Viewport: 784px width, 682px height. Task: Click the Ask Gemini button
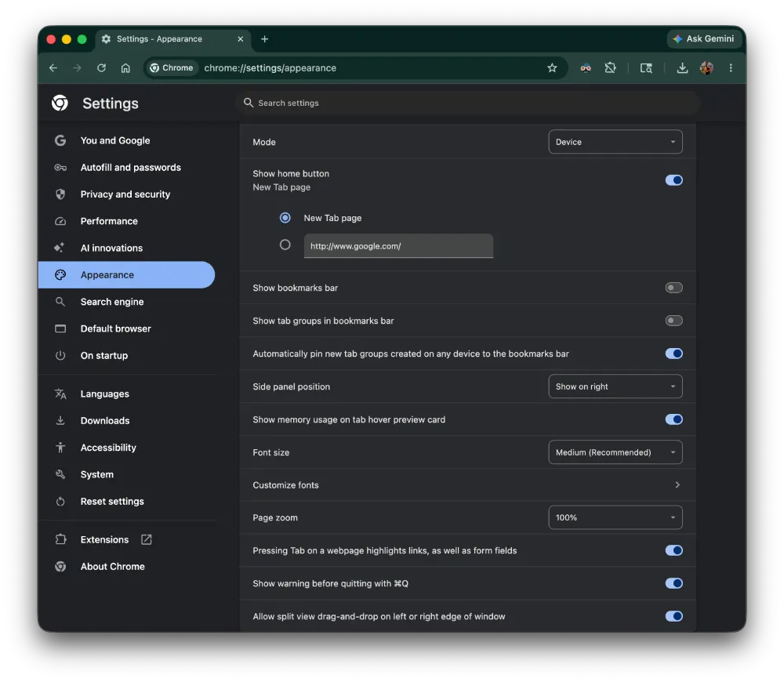point(703,39)
